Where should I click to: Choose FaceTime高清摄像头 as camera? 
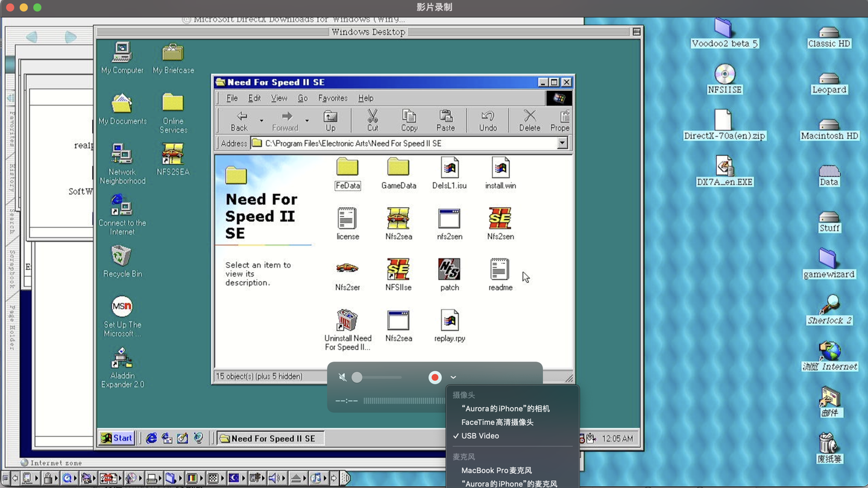[497, 422]
